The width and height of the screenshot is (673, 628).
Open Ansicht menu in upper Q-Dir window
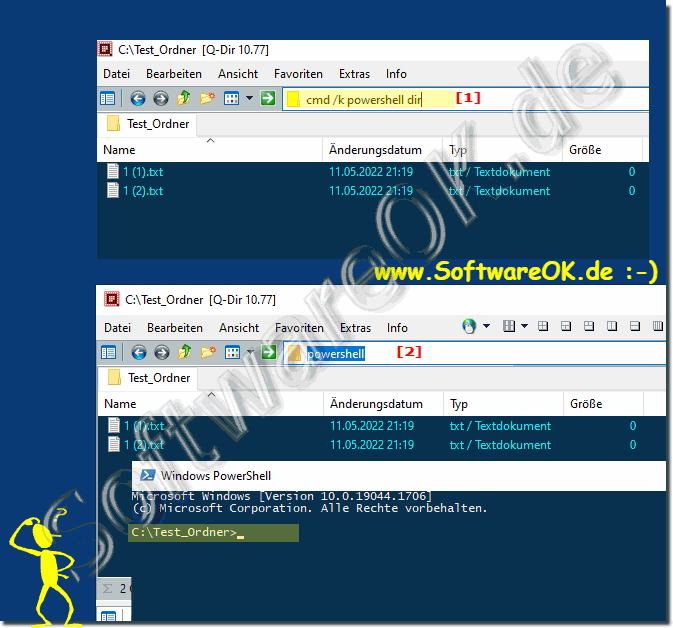click(x=238, y=74)
